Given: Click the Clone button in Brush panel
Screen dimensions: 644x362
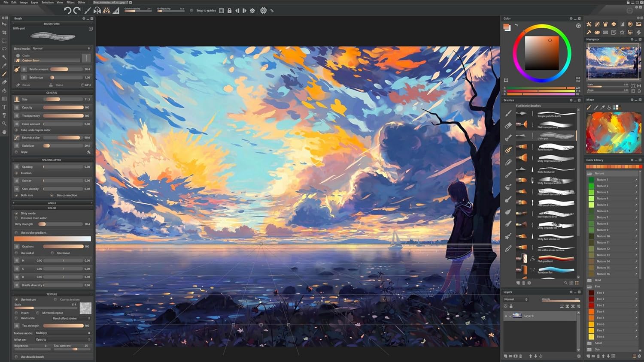Looking at the screenshot, I should tap(58, 85).
